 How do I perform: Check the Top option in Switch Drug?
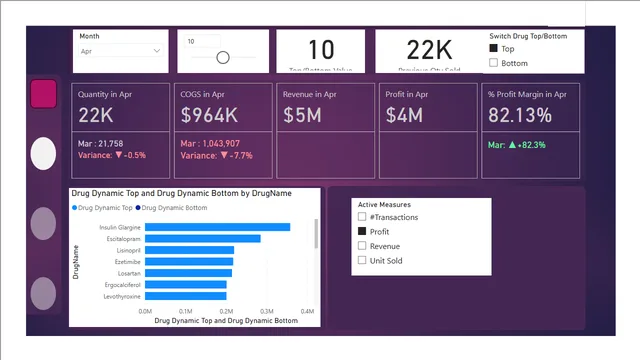tap(493, 48)
